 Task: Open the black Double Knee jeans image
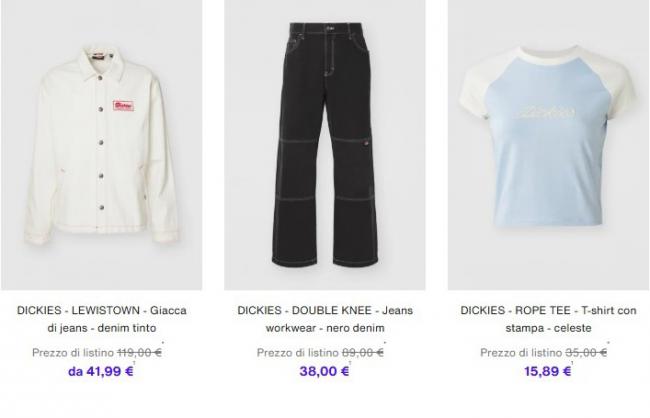click(325, 145)
